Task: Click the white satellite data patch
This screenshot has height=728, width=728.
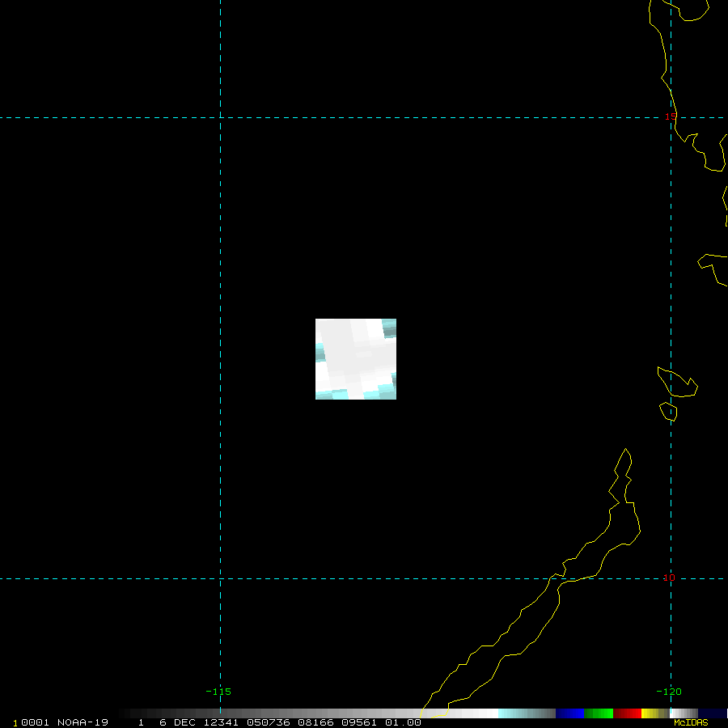Action: click(356, 358)
